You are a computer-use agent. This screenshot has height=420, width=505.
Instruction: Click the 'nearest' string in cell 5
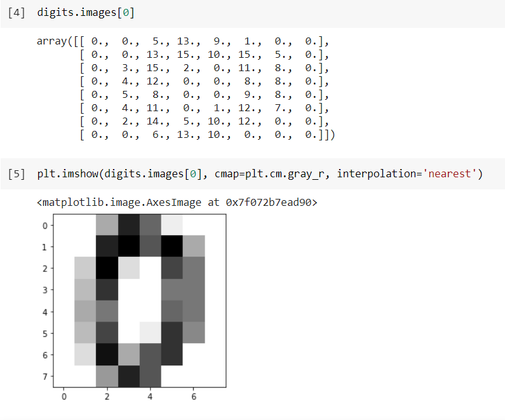(449, 174)
